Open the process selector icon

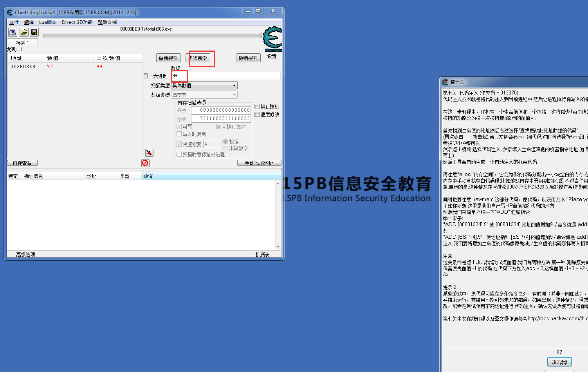pos(13,32)
